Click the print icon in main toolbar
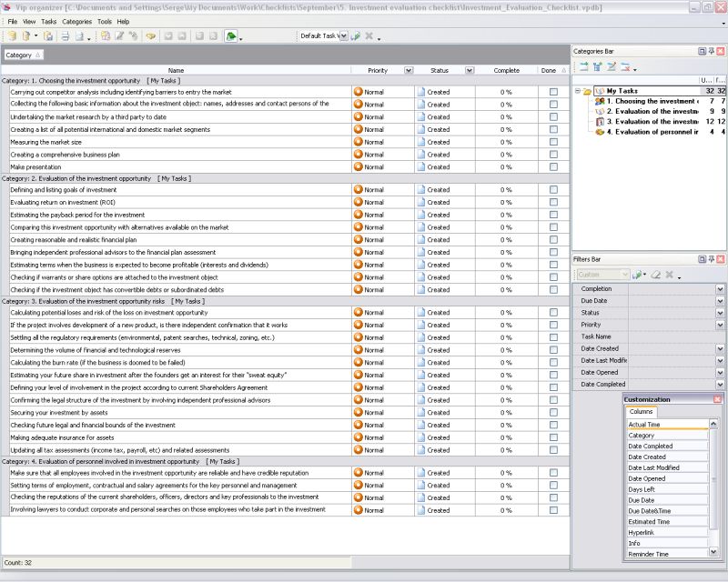Viewport: 728px width, 582px height. click(65, 36)
